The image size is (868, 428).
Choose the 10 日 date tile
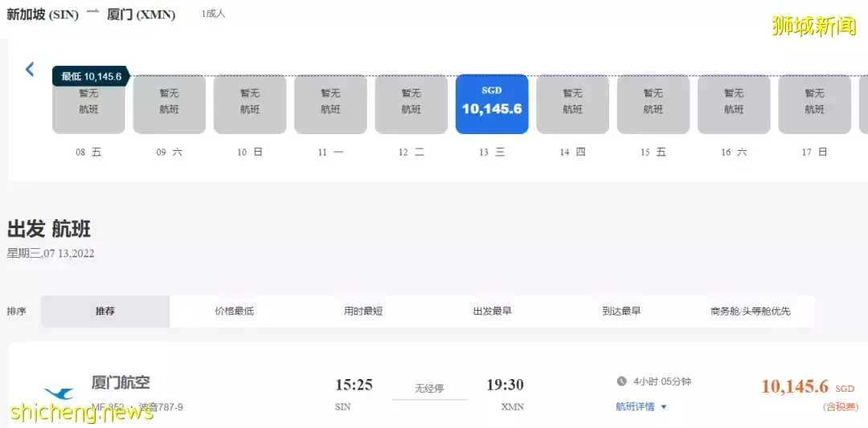(250, 104)
